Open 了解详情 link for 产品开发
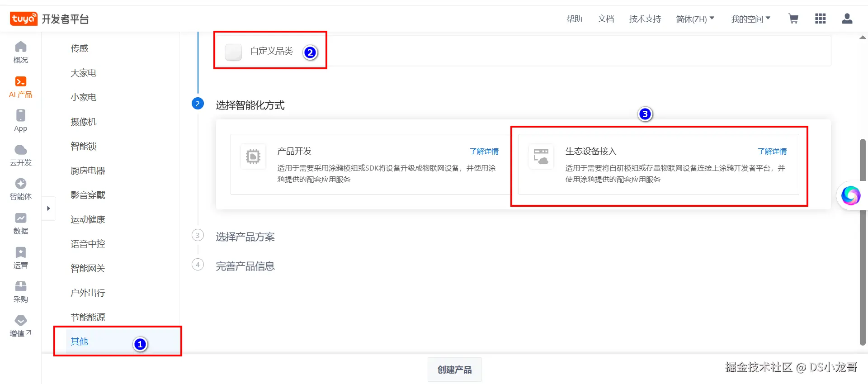868x384 pixels. coord(484,151)
